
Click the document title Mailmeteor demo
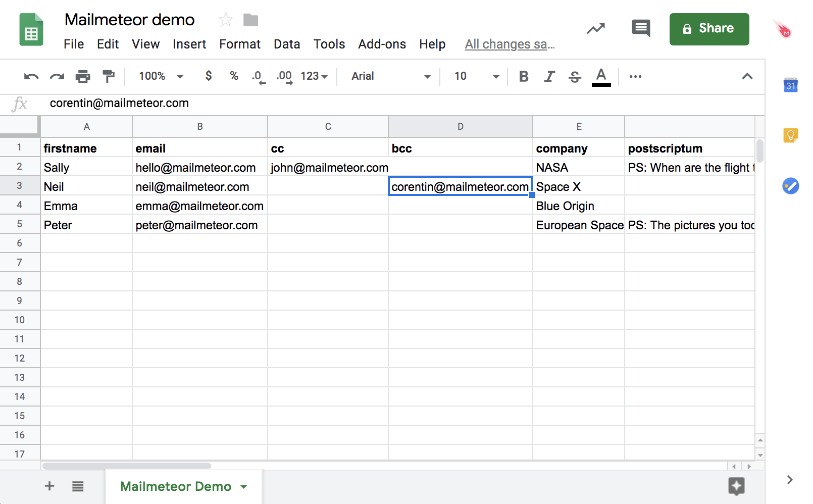point(130,20)
